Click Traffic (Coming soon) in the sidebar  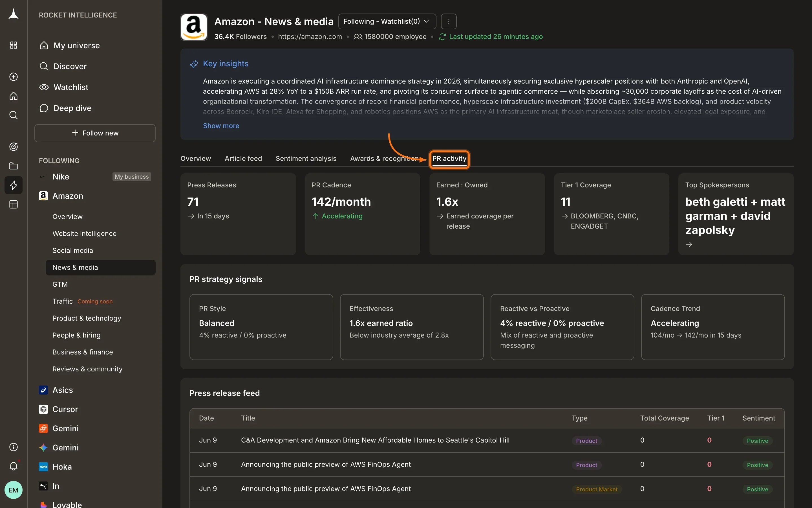(x=83, y=301)
